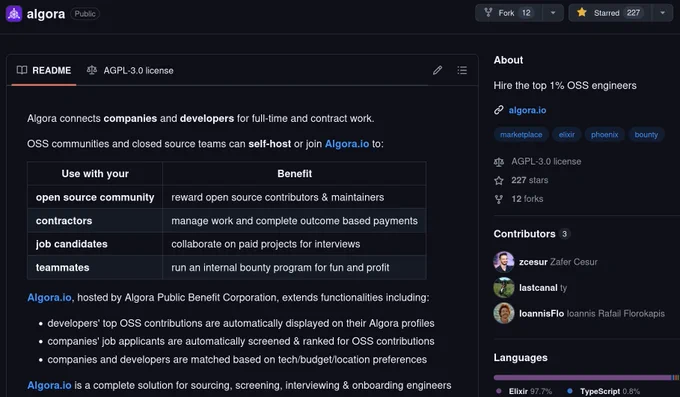Click the link icon beside algora.io

pos(499,110)
